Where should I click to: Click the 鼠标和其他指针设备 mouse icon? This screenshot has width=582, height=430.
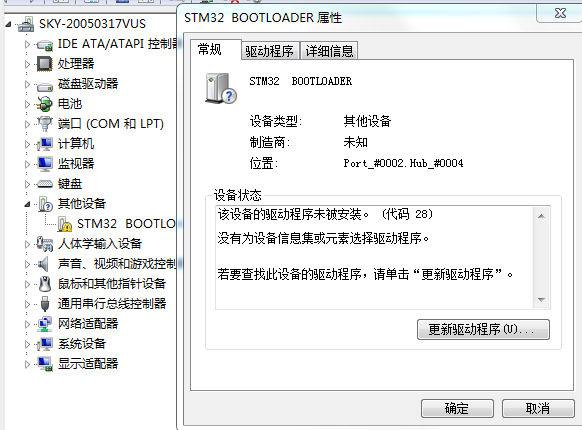tap(45, 284)
